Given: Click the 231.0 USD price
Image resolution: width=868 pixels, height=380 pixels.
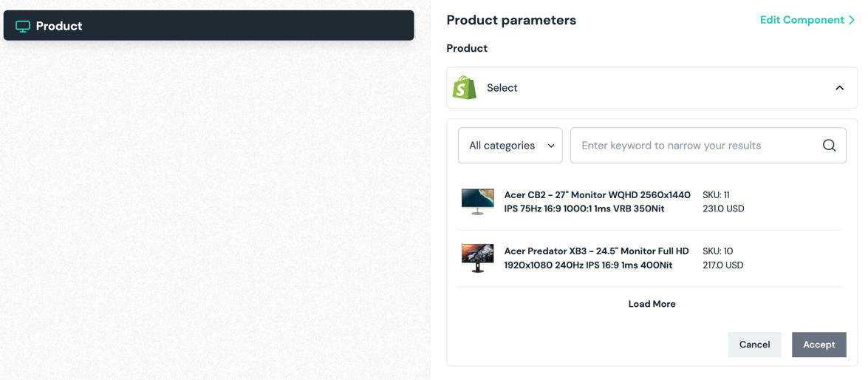Looking at the screenshot, I should [723, 208].
